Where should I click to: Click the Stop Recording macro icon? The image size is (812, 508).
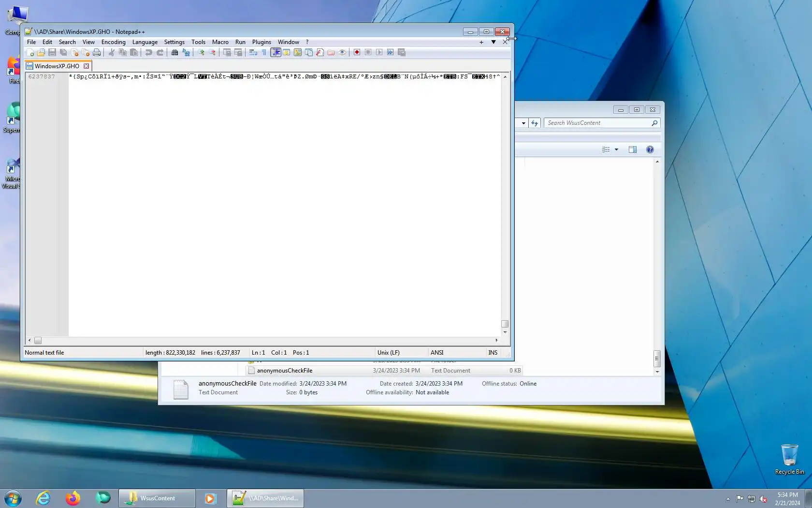(x=368, y=52)
